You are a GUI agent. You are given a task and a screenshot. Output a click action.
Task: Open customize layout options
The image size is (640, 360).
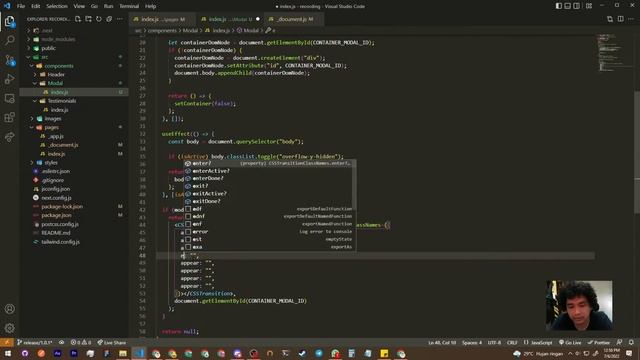589,6
